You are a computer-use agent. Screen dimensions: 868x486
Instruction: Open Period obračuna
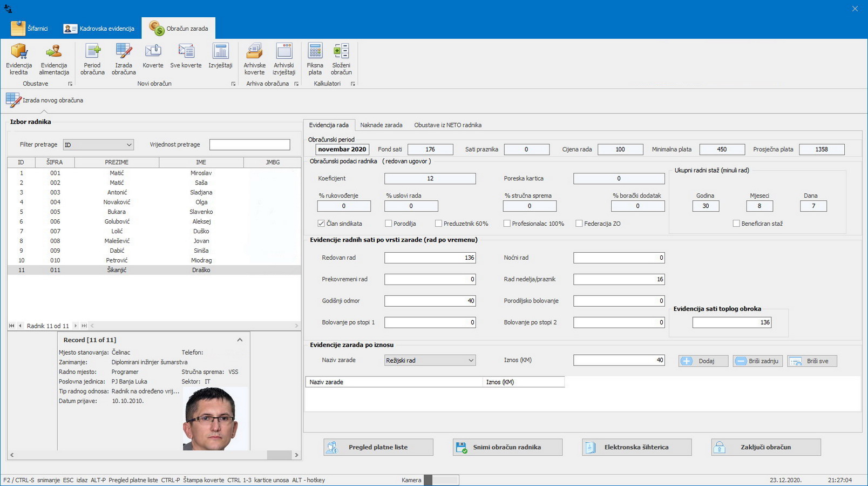coord(92,59)
